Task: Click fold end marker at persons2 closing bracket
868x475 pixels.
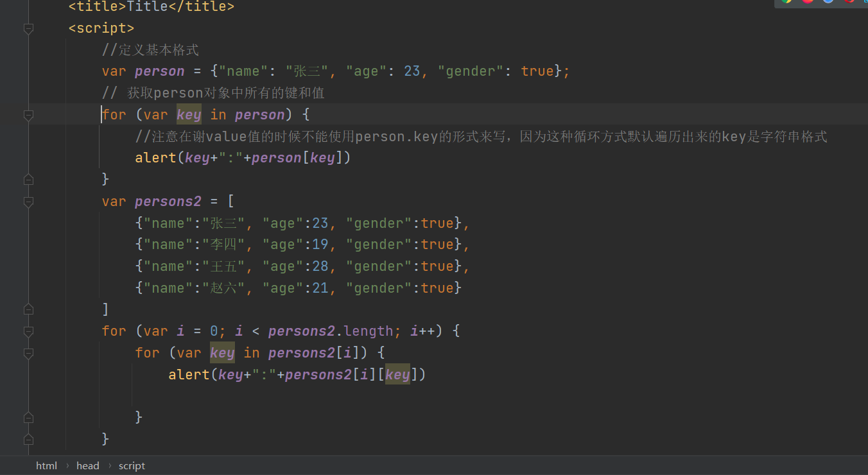Action: pyautogui.click(x=28, y=309)
